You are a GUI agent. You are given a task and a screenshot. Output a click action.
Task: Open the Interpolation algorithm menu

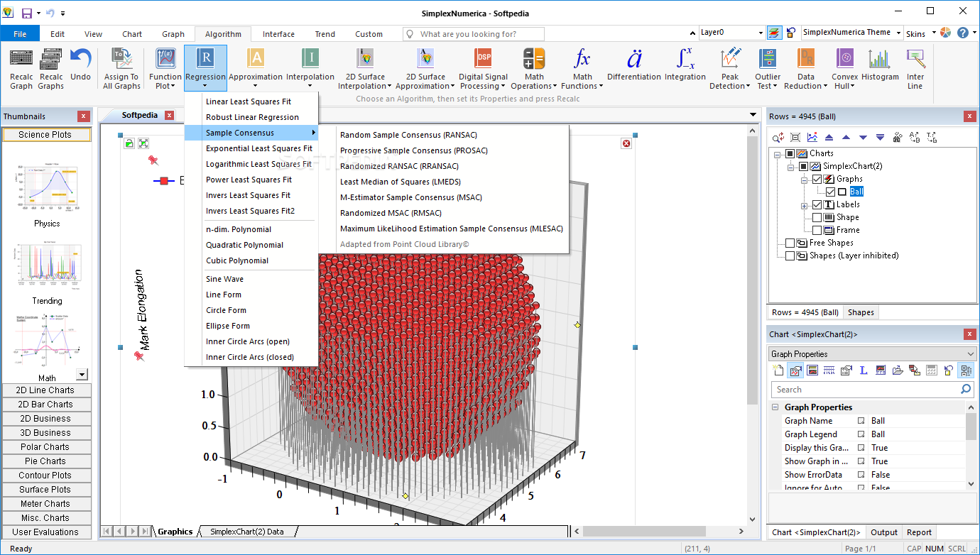click(310, 69)
